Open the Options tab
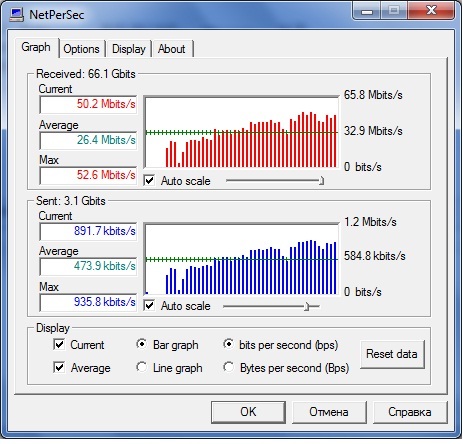 (82, 49)
